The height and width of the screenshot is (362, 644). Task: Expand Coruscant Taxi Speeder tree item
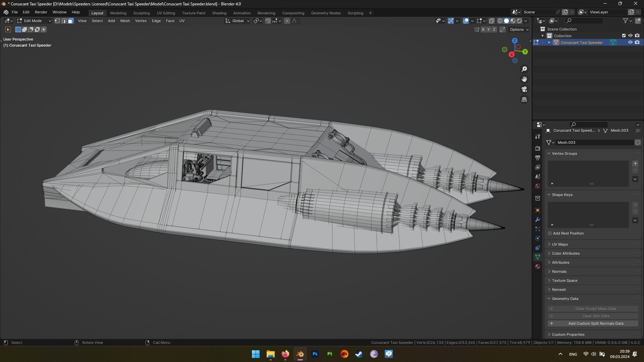pyautogui.click(x=549, y=43)
